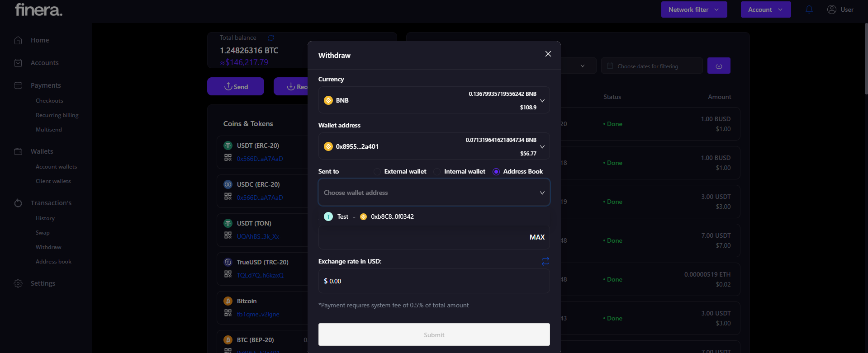Select the External wallet radio option
The image size is (868, 353).
(x=377, y=172)
